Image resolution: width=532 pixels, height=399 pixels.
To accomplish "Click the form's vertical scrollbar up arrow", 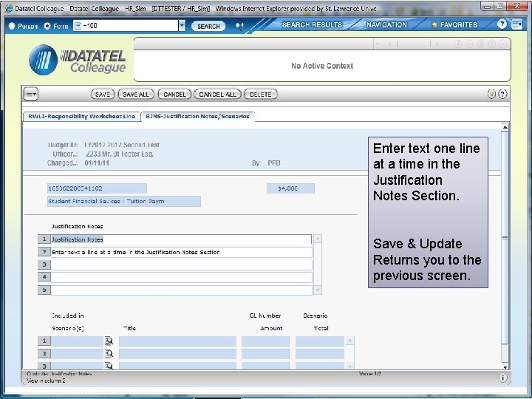I will pos(505,127).
